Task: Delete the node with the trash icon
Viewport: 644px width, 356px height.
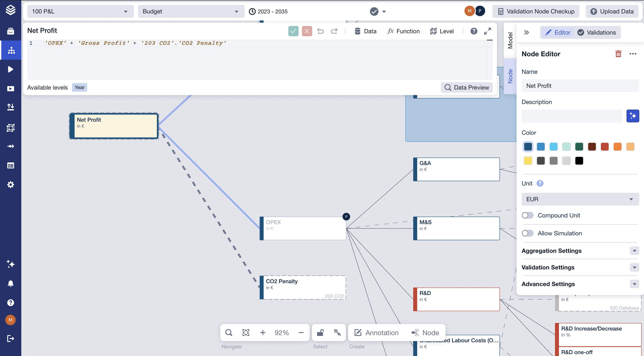Action: pos(618,54)
